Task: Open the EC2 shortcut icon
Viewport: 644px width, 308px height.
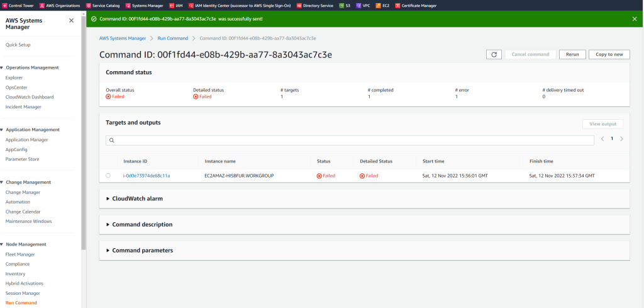Action: (378, 6)
